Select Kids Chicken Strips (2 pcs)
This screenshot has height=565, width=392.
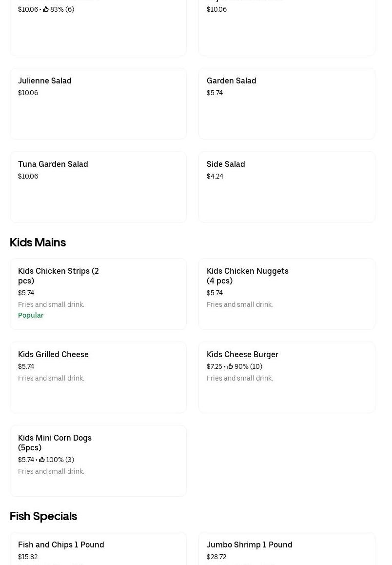pyautogui.click(x=98, y=294)
